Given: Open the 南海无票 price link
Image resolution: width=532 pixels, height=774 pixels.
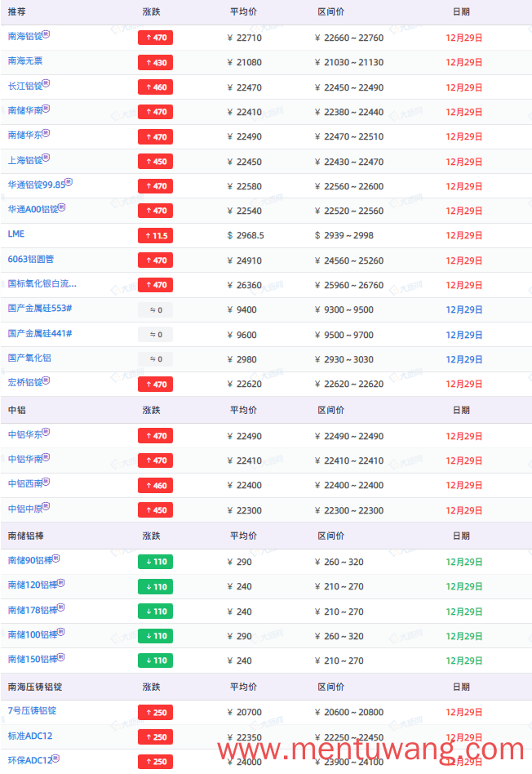Looking at the screenshot, I should 25,61.
